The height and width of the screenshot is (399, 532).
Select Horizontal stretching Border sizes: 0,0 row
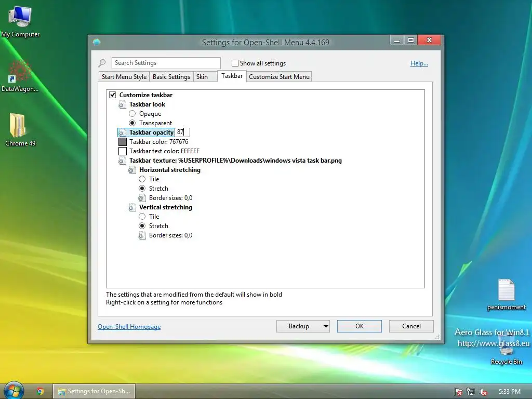(x=170, y=198)
